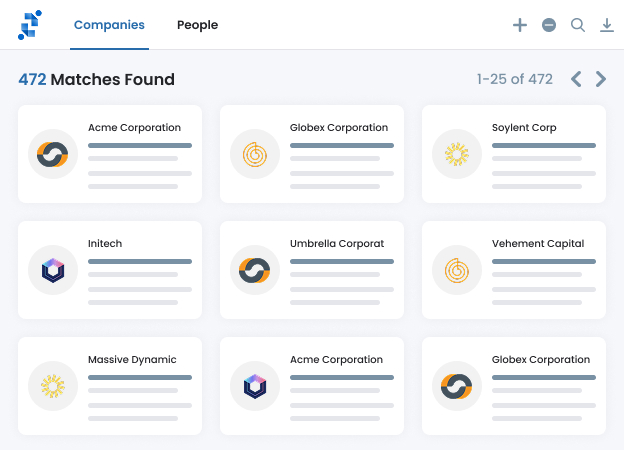
Task: Go to the next results page arrow
Action: coord(601,79)
